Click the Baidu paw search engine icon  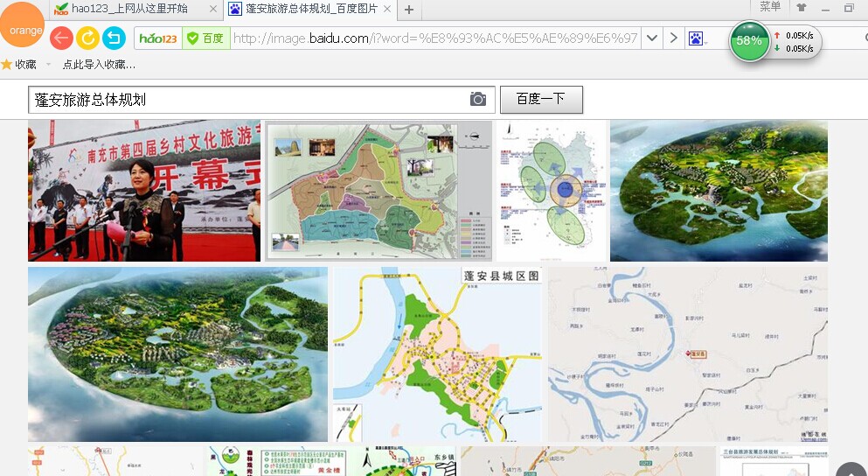point(696,38)
